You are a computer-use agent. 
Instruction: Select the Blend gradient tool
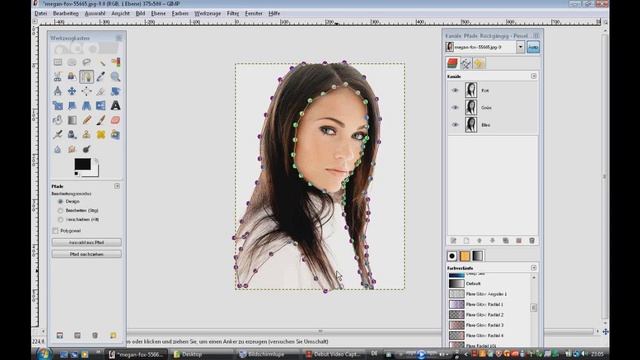tap(72, 120)
